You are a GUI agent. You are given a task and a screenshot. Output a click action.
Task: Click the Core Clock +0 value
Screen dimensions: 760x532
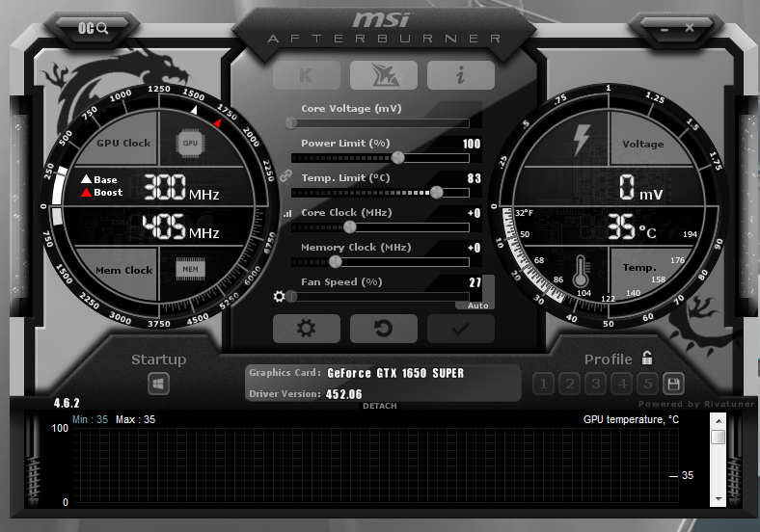click(474, 213)
